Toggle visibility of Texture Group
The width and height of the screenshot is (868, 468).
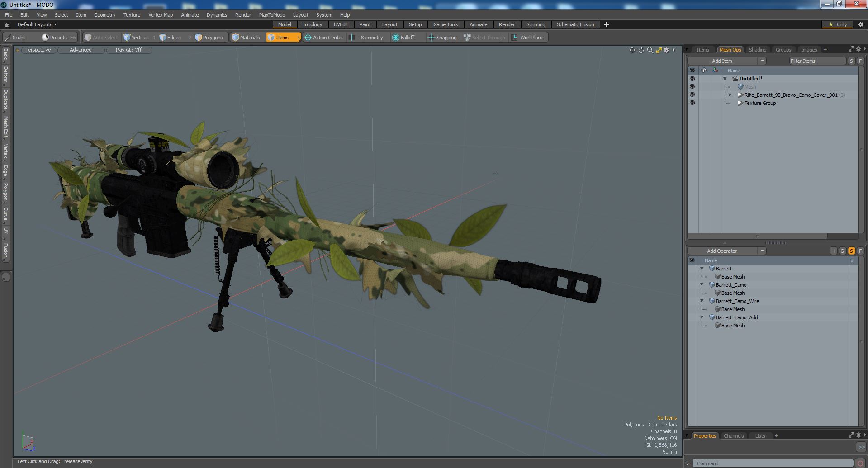(692, 103)
